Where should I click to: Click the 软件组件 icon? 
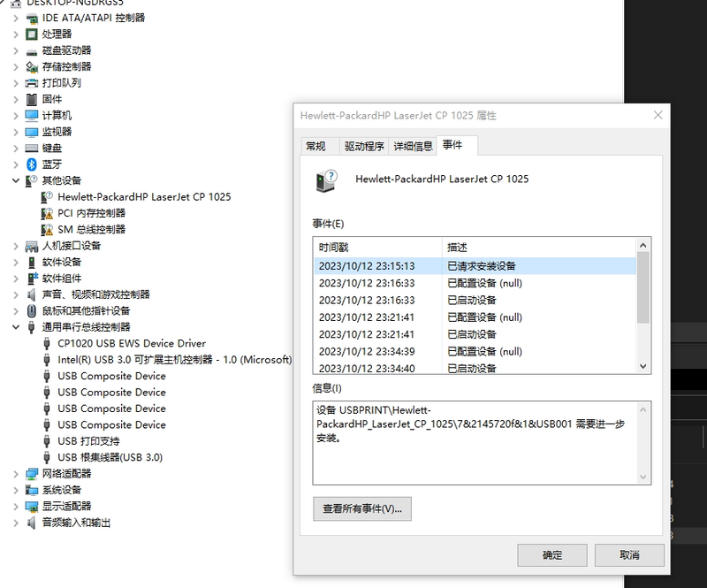point(32,279)
